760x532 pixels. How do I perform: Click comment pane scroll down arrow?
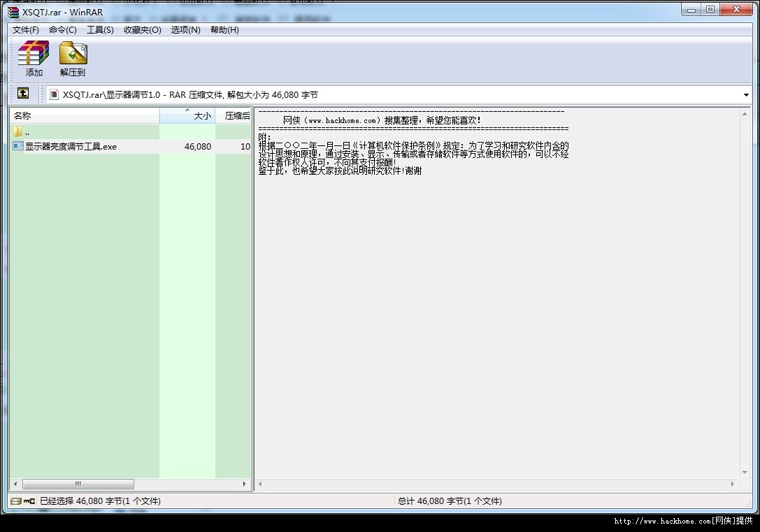745,473
